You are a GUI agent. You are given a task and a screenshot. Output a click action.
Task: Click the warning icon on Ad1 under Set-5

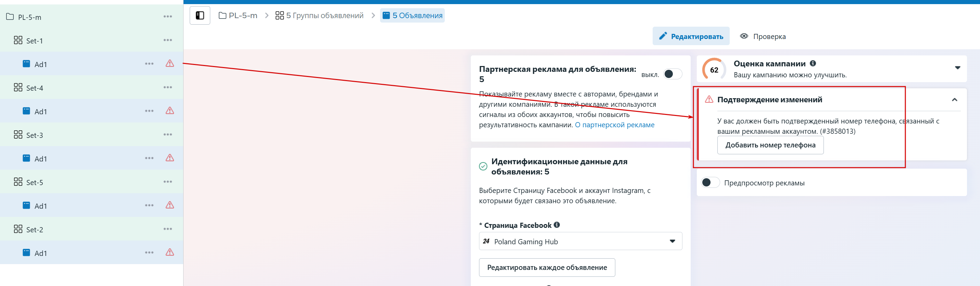point(170,205)
